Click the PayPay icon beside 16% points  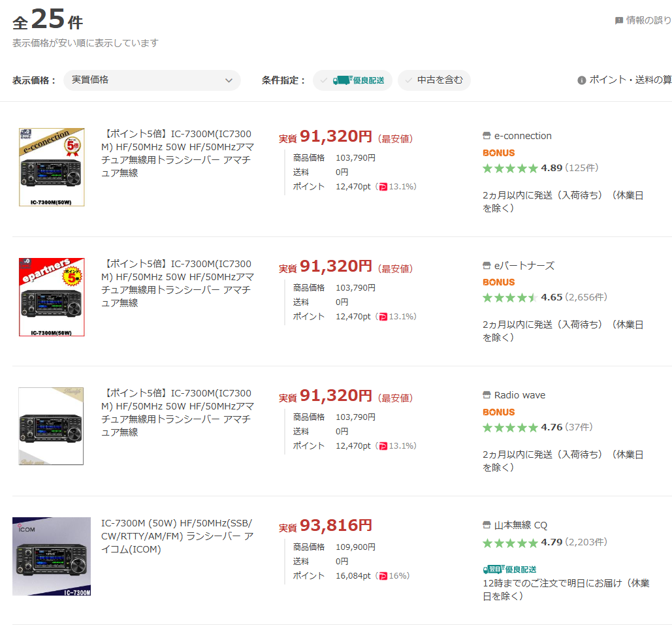(x=383, y=576)
